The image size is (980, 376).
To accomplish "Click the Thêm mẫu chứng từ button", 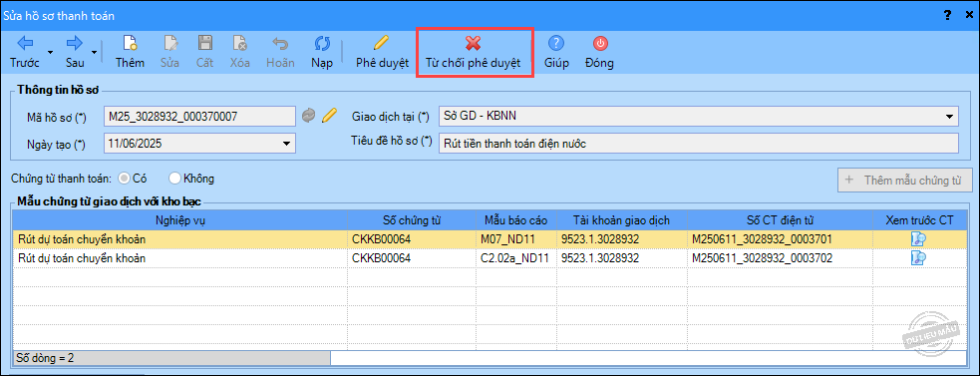I will [905, 181].
